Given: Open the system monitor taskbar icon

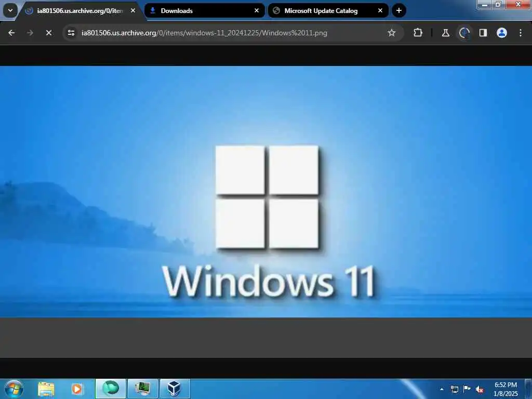Looking at the screenshot, I should click(143, 389).
